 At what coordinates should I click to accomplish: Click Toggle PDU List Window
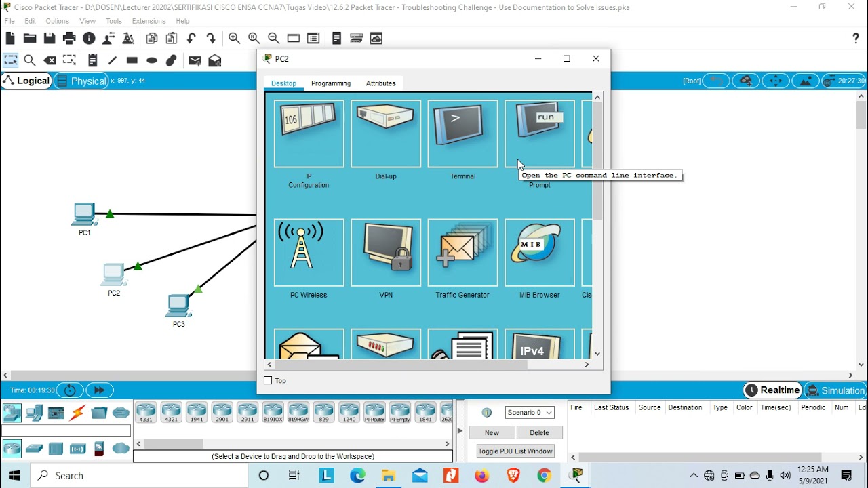pyautogui.click(x=515, y=451)
